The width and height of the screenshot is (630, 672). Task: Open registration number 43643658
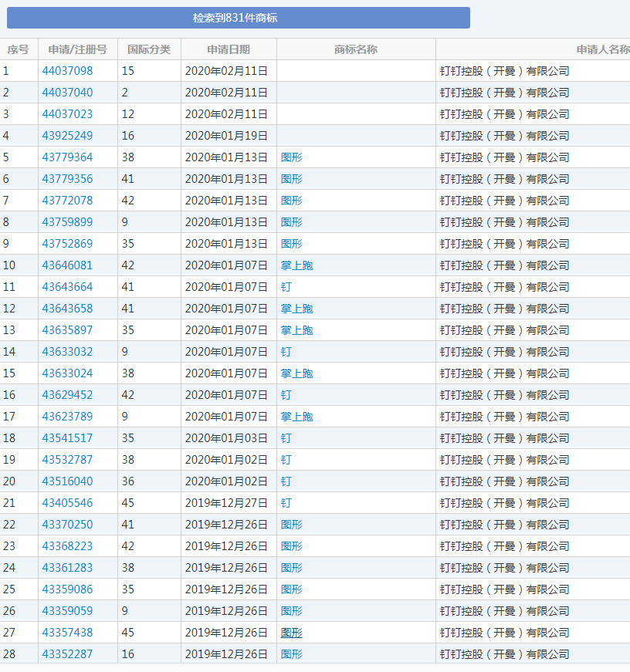[67, 309]
